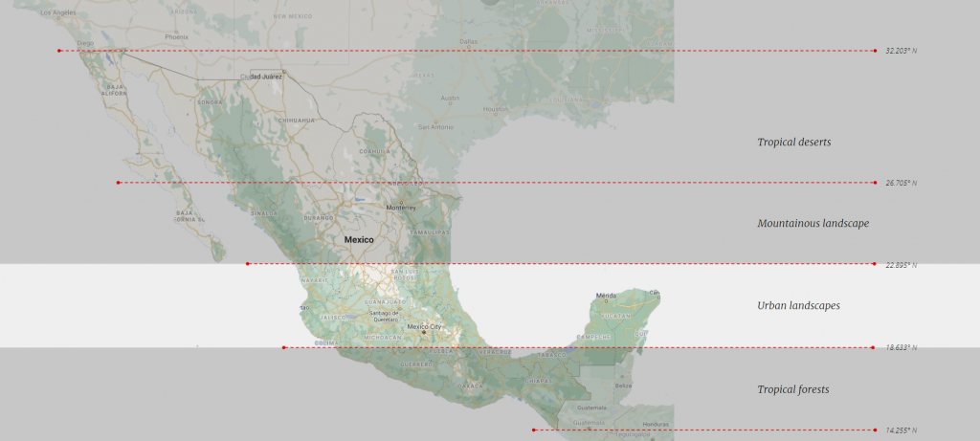Click the 14.255° N latitude value
This screenshot has height=441, width=980.
point(901,430)
